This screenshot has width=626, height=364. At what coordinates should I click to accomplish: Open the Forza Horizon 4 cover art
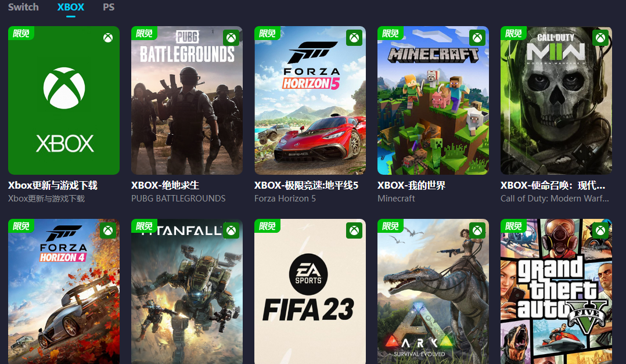pyautogui.click(x=64, y=291)
